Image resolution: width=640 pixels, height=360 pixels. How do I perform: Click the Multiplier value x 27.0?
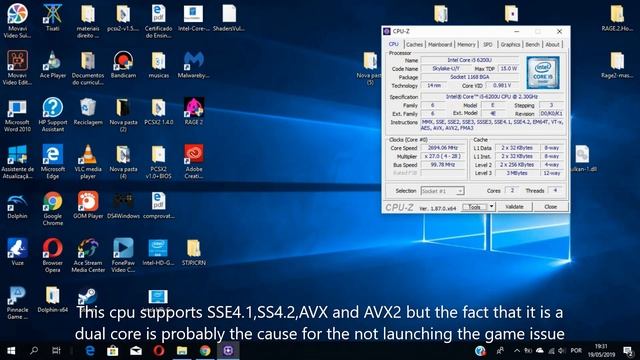click(443, 156)
